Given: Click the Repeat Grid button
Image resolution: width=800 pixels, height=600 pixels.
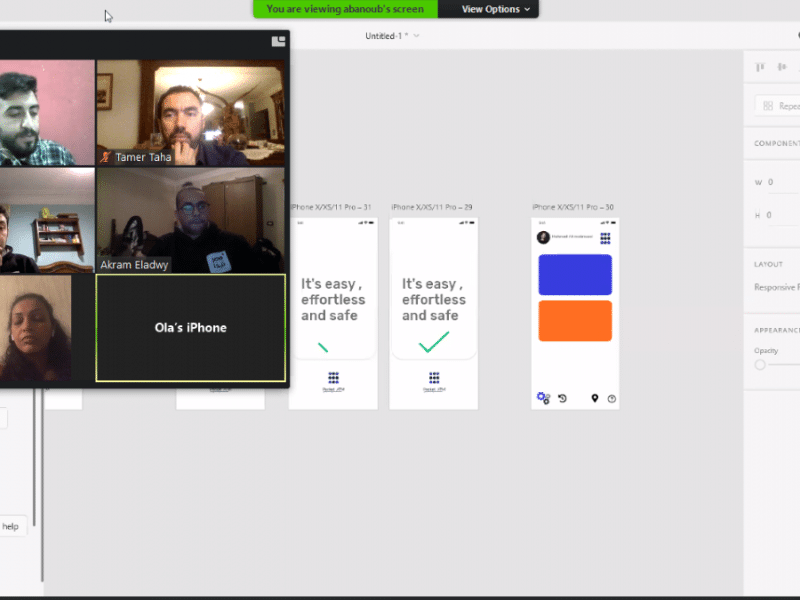Looking at the screenshot, I should (778, 106).
